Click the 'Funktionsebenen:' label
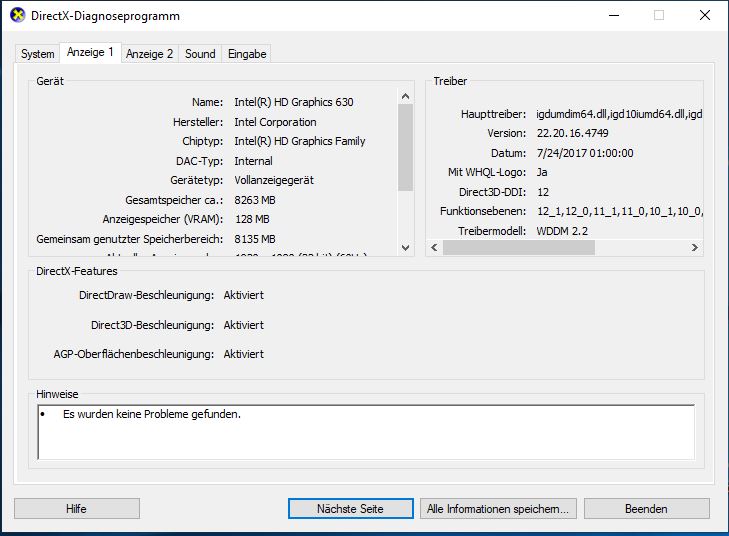The width and height of the screenshot is (729, 536). [x=483, y=212]
